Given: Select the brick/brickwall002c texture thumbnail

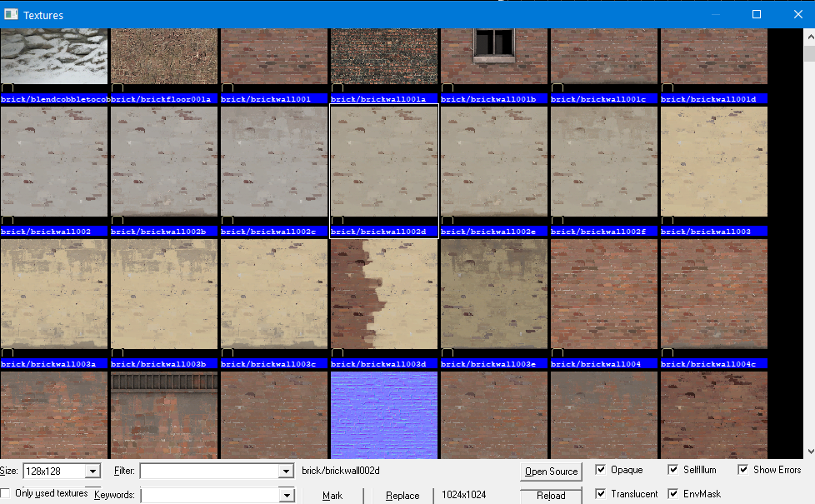Looking at the screenshot, I should (274, 162).
